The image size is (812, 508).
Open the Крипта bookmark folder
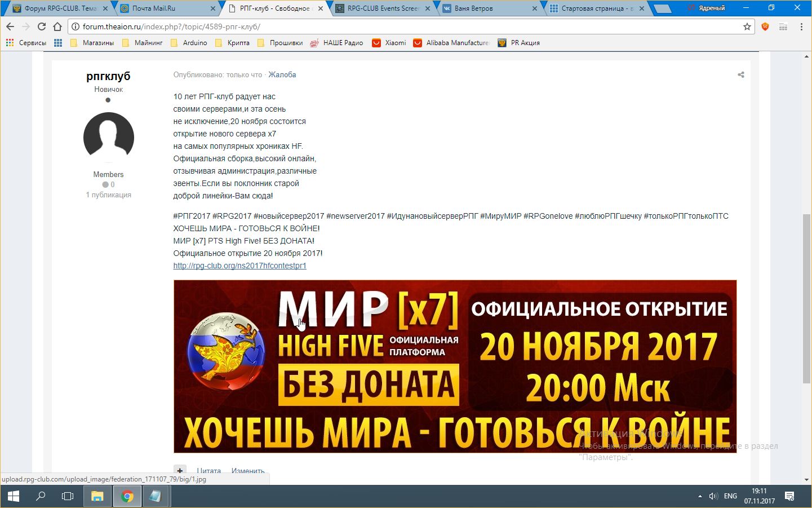tap(232, 43)
